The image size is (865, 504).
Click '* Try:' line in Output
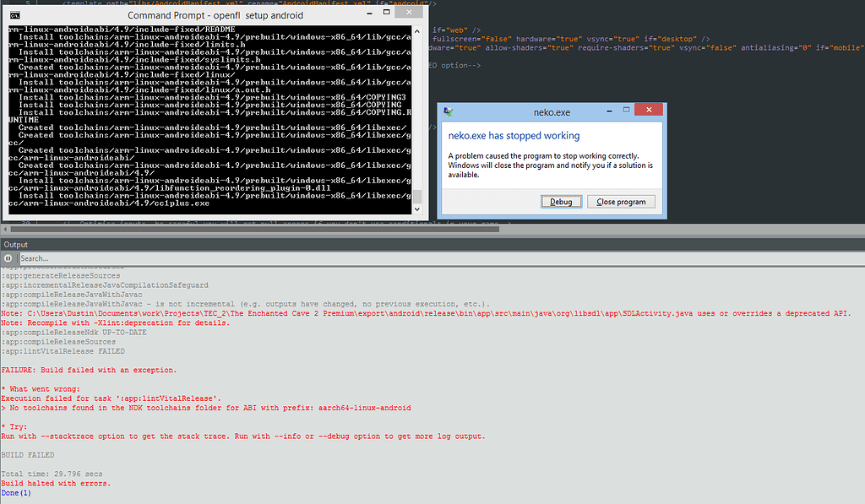(x=14, y=427)
